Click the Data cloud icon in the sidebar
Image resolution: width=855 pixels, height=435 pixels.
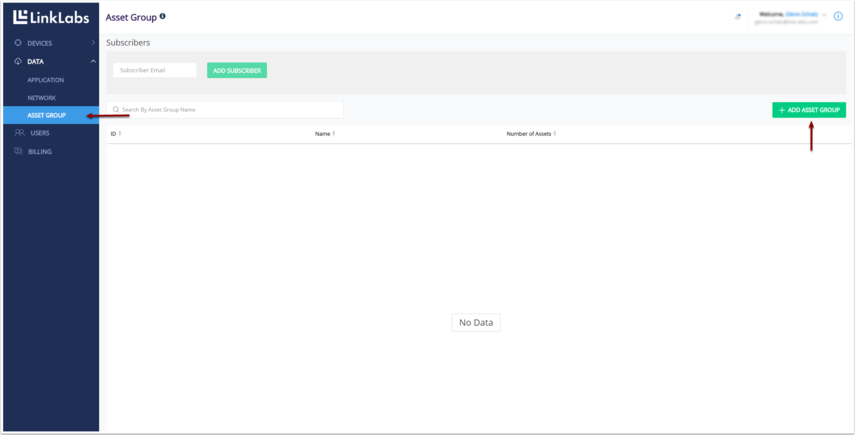pyautogui.click(x=18, y=62)
